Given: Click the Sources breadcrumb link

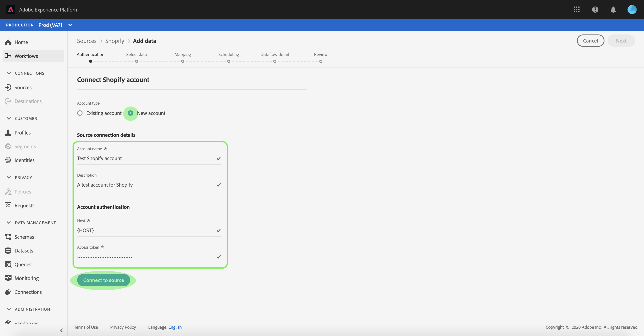Looking at the screenshot, I should pos(87,41).
